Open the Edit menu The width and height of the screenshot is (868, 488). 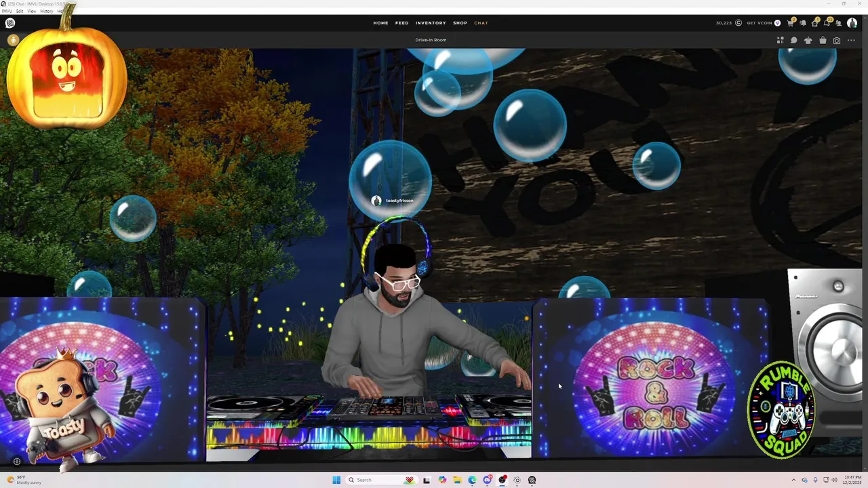pyautogui.click(x=20, y=12)
